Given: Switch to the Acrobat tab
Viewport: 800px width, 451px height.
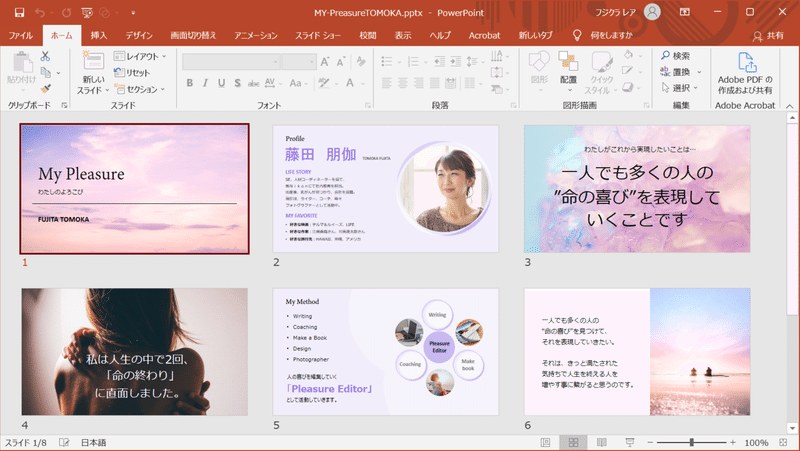Looking at the screenshot, I should click(484, 35).
